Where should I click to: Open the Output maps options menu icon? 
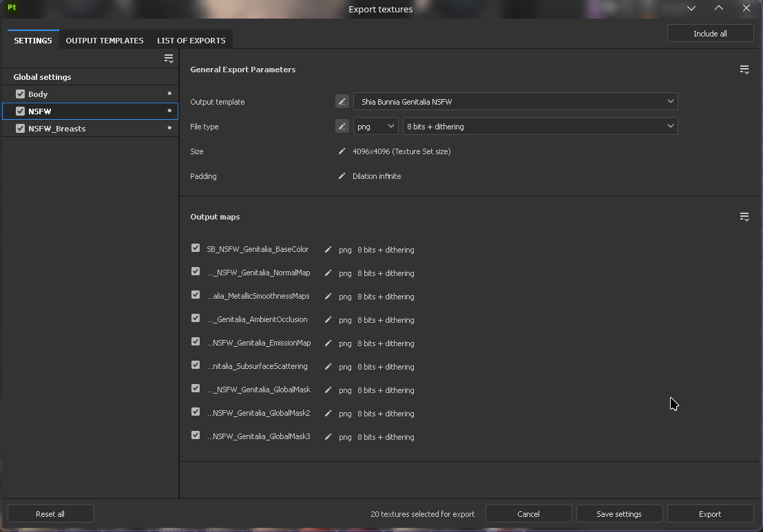coord(744,217)
